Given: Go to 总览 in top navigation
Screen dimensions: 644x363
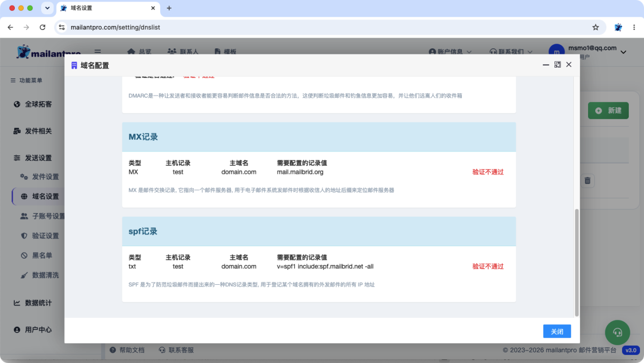Looking at the screenshot, I should point(139,52).
